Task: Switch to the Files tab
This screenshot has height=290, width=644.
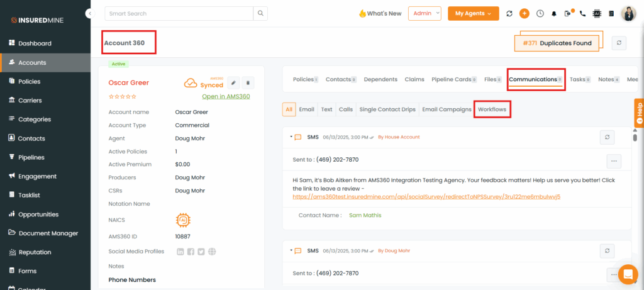Action: (x=493, y=79)
